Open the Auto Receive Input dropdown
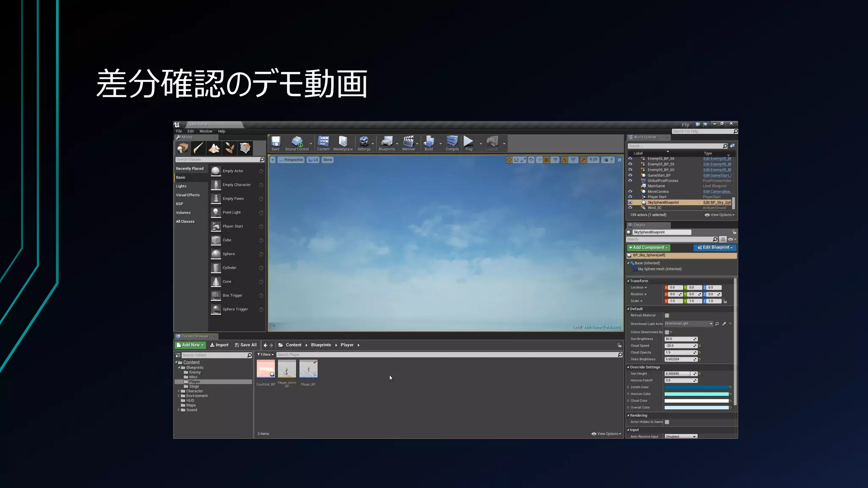 [681, 436]
